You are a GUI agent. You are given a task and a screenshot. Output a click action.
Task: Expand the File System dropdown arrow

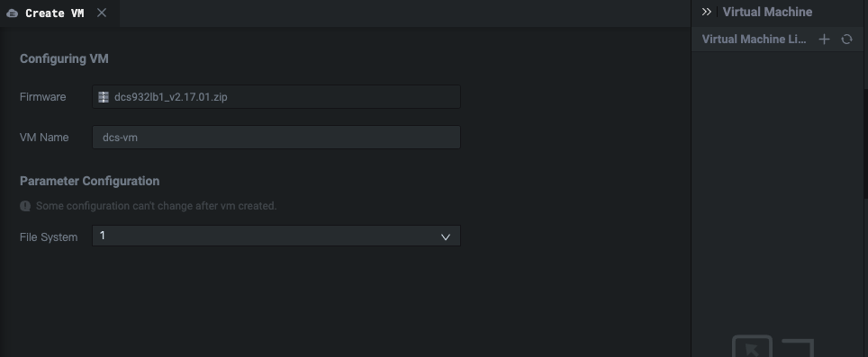[x=445, y=237]
